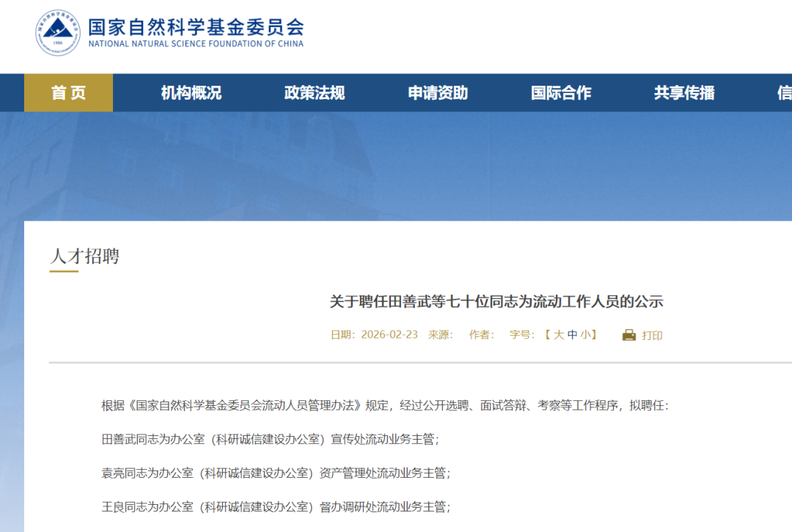The image size is (792, 532).
Task: Navigate to the 国际合作 section
Action: 561,93
